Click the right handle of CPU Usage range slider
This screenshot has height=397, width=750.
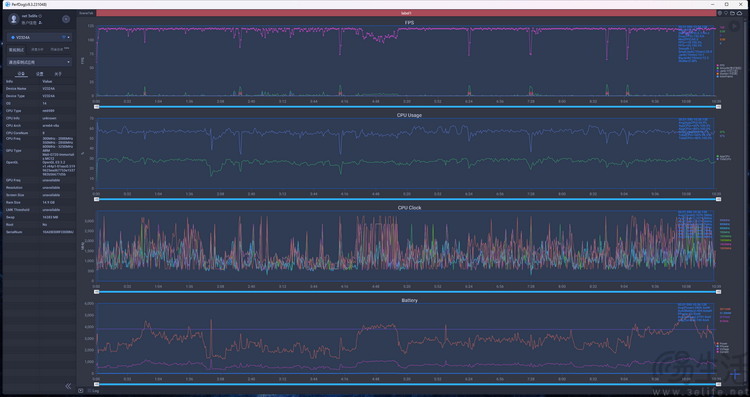click(718, 199)
